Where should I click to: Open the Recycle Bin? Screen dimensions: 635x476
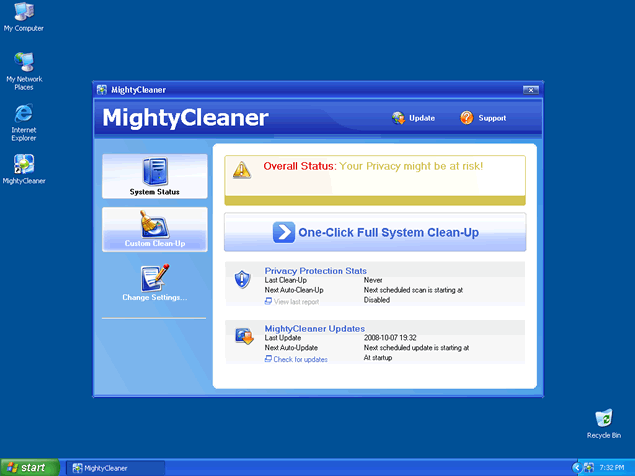[x=603, y=419]
